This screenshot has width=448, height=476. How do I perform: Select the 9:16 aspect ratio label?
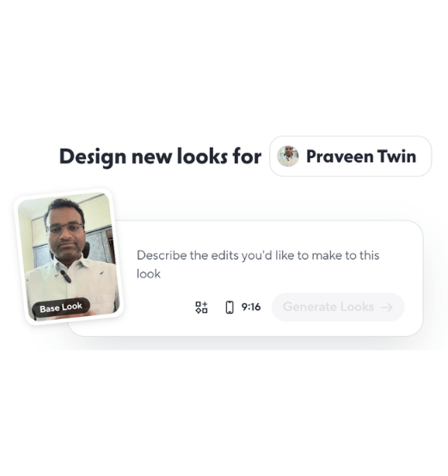[x=251, y=307]
